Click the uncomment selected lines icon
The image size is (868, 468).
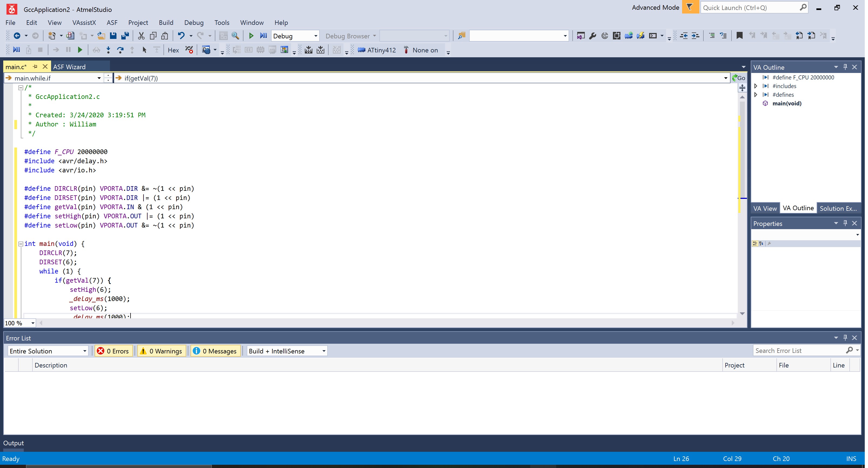pos(723,35)
